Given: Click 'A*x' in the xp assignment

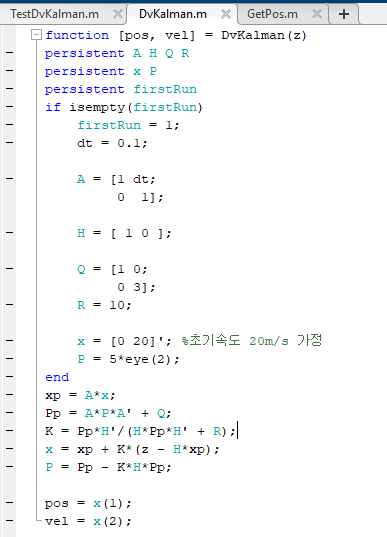Looking at the screenshot, I should coord(97,396).
